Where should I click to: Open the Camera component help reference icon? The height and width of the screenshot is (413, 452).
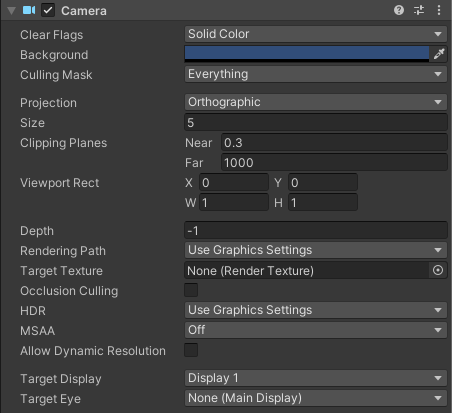point(399,10)
